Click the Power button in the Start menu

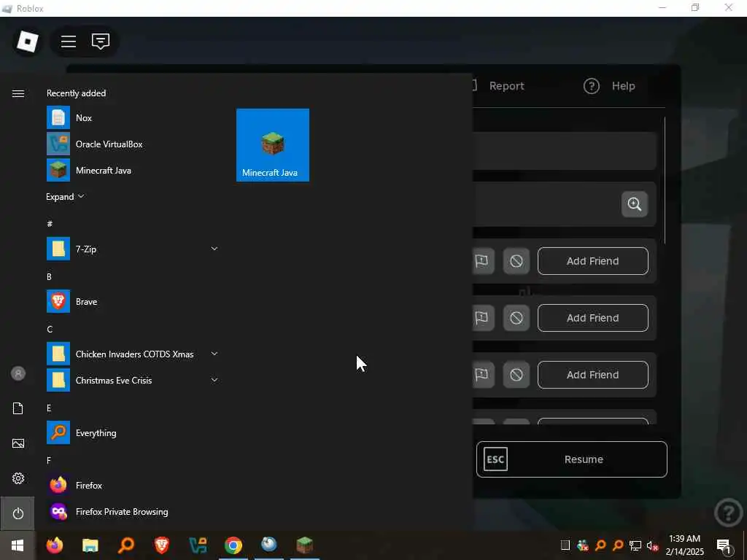[x=18, y=513]
